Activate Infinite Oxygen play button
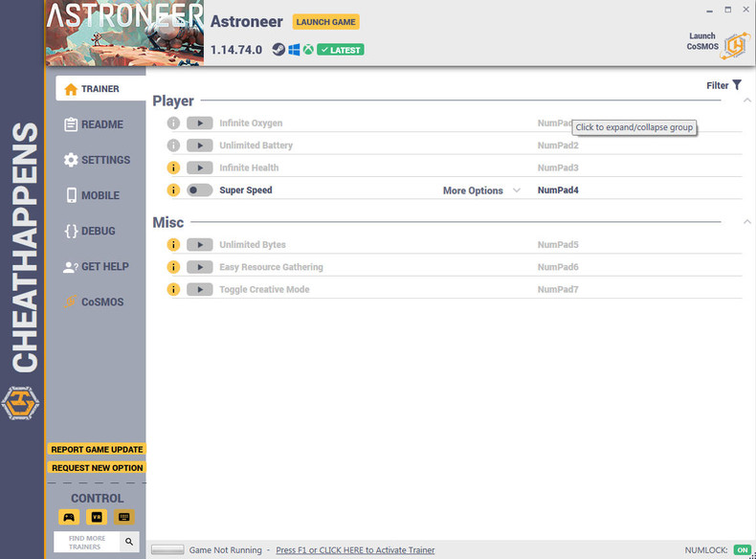756x559 pixels. point(200,123)
